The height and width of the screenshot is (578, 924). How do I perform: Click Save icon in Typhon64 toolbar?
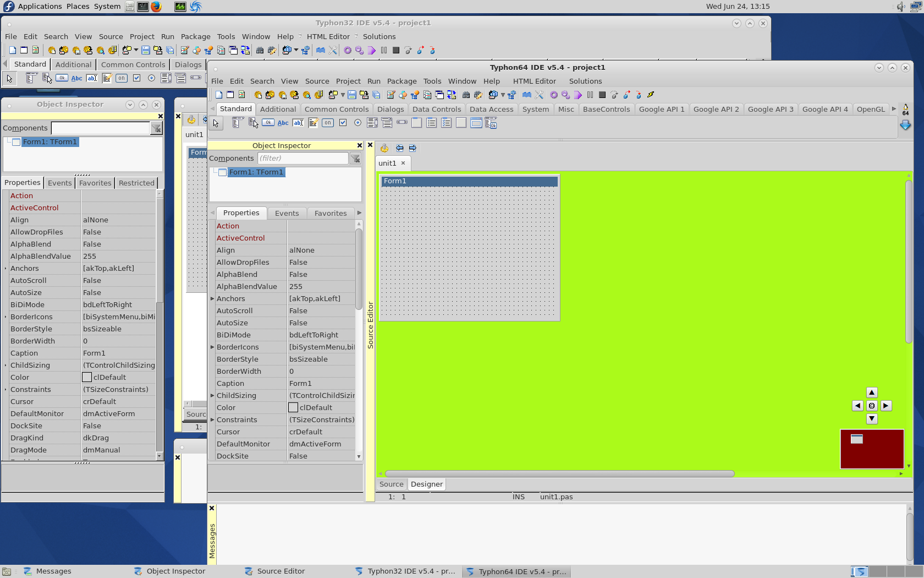click(352, 95)
